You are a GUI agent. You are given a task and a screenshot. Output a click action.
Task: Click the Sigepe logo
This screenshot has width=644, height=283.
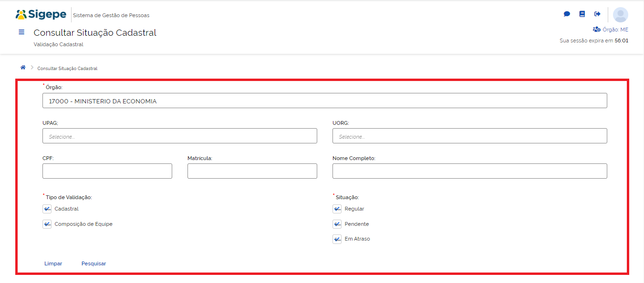pos(41,15)
